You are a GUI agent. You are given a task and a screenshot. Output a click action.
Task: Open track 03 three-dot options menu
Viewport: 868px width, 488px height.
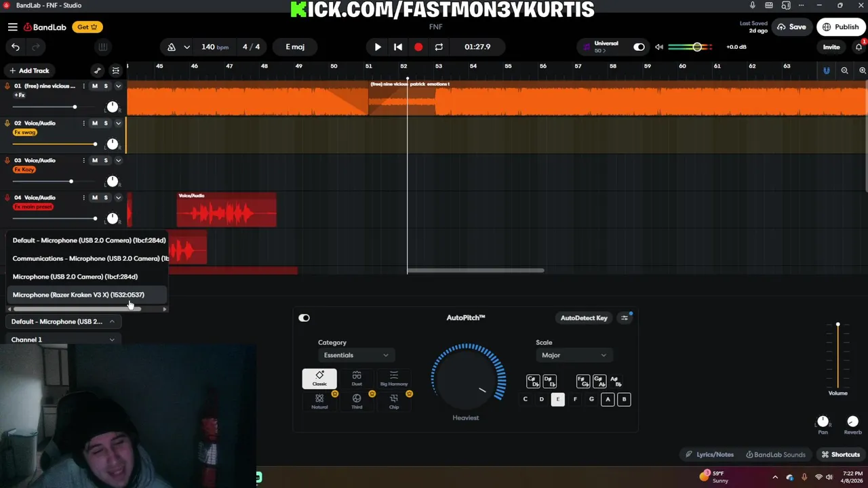point(83,161)
